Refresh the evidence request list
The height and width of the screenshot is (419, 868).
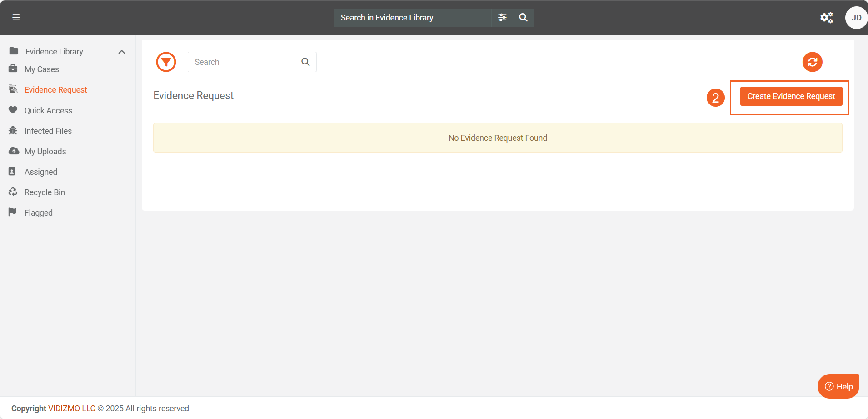click(813, 62)
